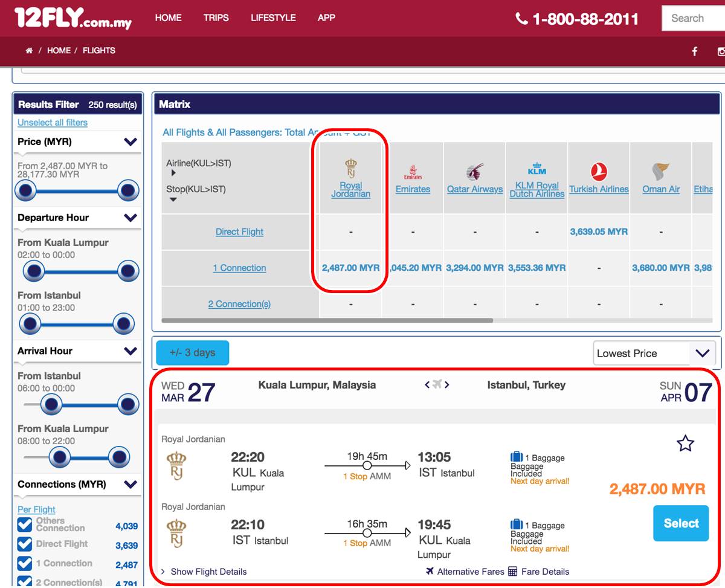Untick the Direct Flight filter checkbox
Screen dimensions: 725x588
click(25, 544)
